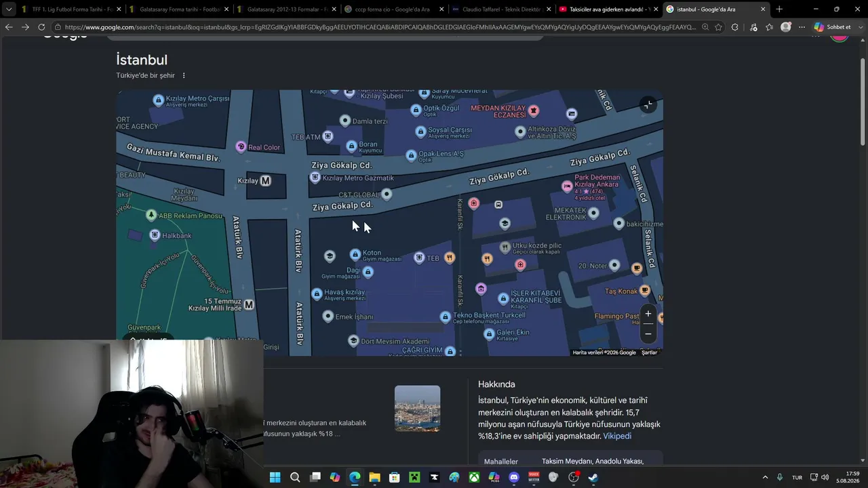
Task: Collapse the expanded map view
Action: (648, 104)
